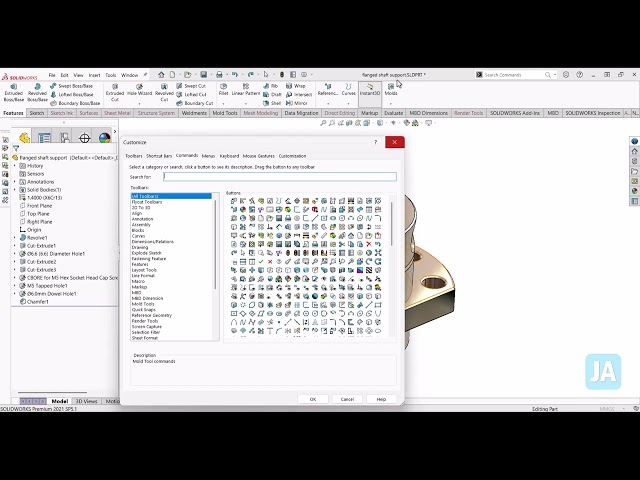The width and height of the screenshot is (640, 480).
Task: Select Reference Geometry in Toolbars list
Action: pos(152,316)
